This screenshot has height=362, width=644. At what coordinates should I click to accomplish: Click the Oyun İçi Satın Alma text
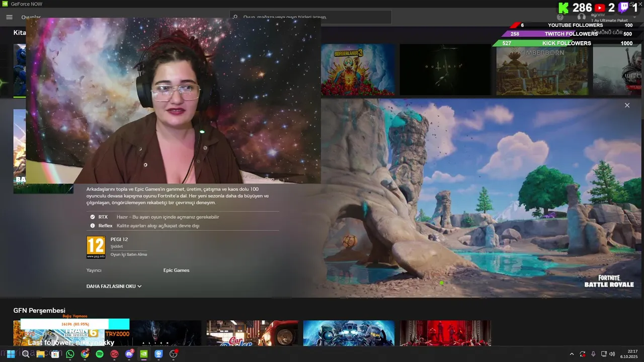pyautogui.click(x=129, y=254)
